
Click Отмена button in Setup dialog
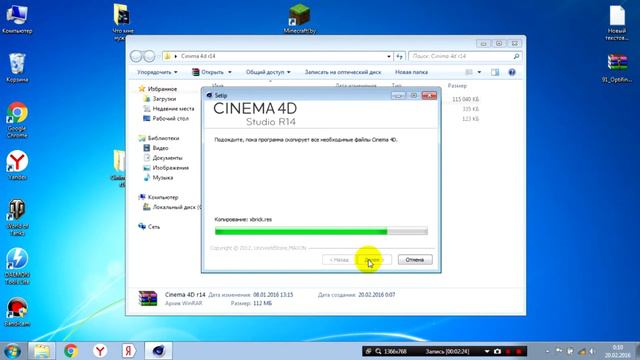pos(415,260)
